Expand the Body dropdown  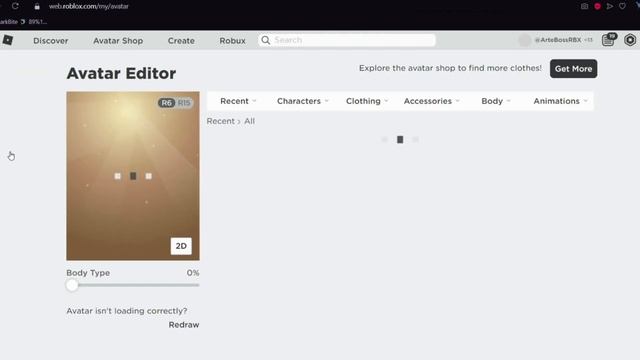pyautogui.click(x=496, y=101)
